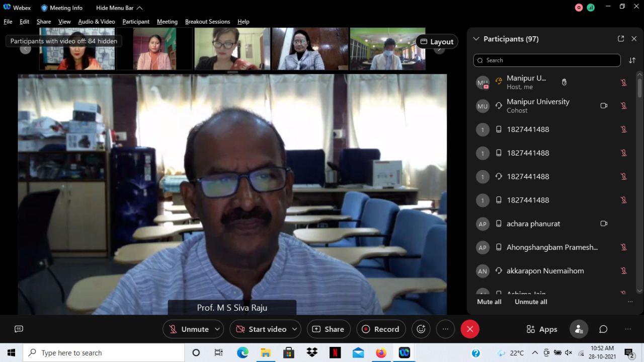
Task: Toggle mute for akkarapon Nuemaihom
Action: pyautogui.click(x=623, y=271)
